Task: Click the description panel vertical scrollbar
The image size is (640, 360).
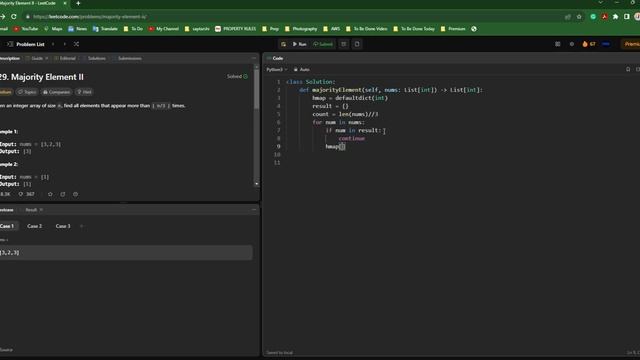Action: [x=256, y=90]
